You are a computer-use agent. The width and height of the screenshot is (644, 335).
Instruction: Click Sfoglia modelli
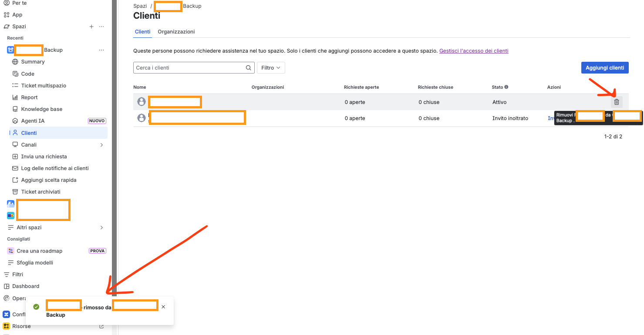pyautogui.click(x=35, y=263)
